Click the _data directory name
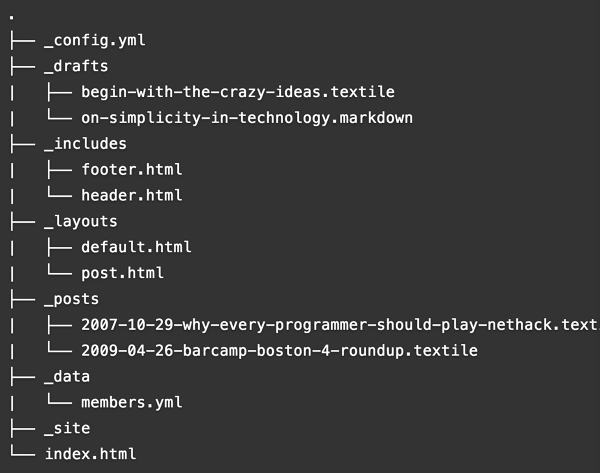600x473 pixels. 67,377
